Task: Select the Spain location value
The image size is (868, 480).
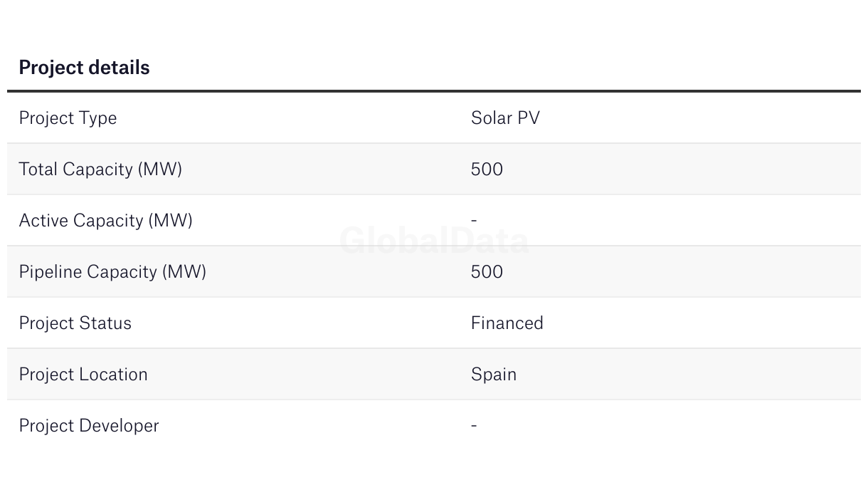Action: (x=494, y=375)
